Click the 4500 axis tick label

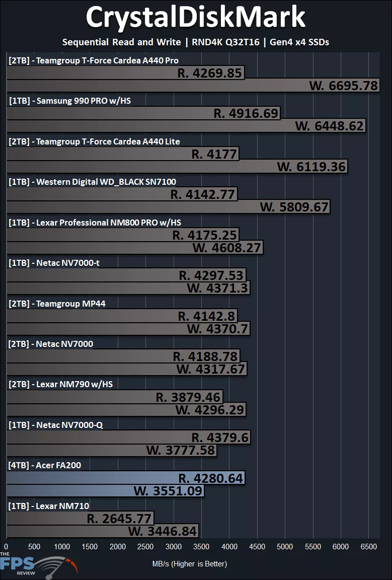[x=257, y=547]
